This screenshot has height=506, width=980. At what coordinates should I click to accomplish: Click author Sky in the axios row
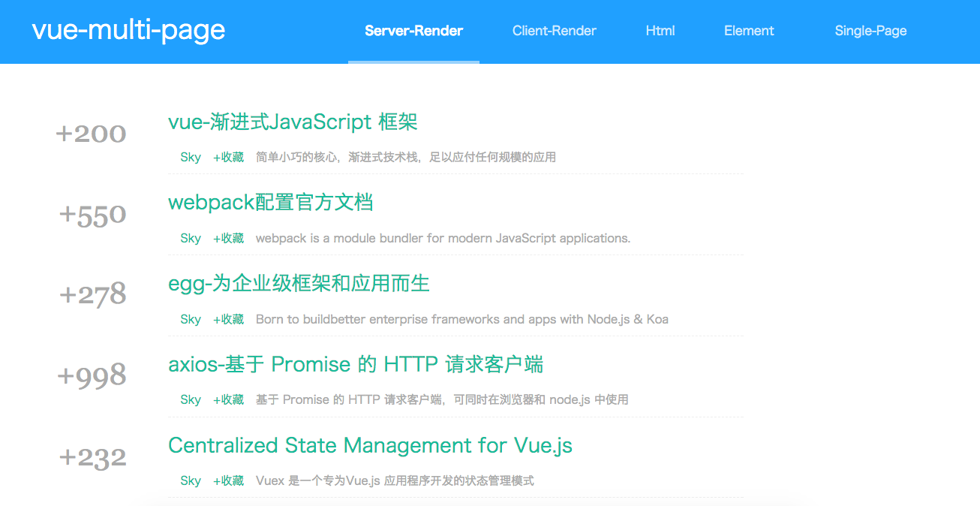(x=191, y=399)
